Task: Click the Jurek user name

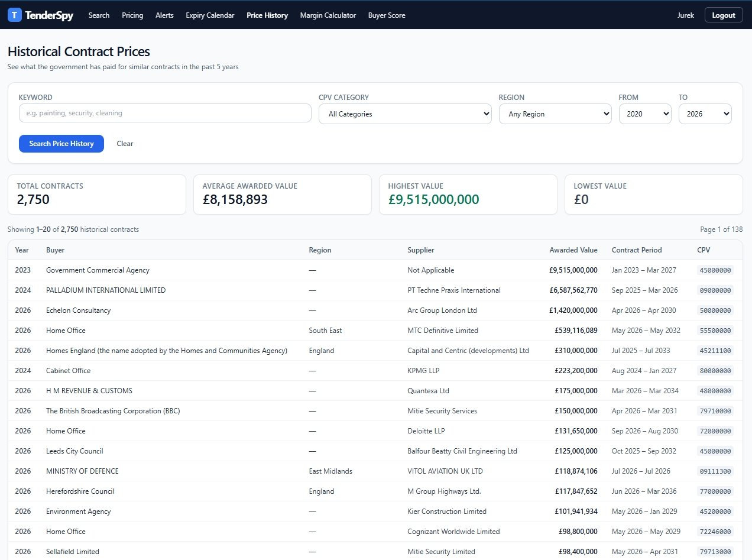Action: (686, 15)
